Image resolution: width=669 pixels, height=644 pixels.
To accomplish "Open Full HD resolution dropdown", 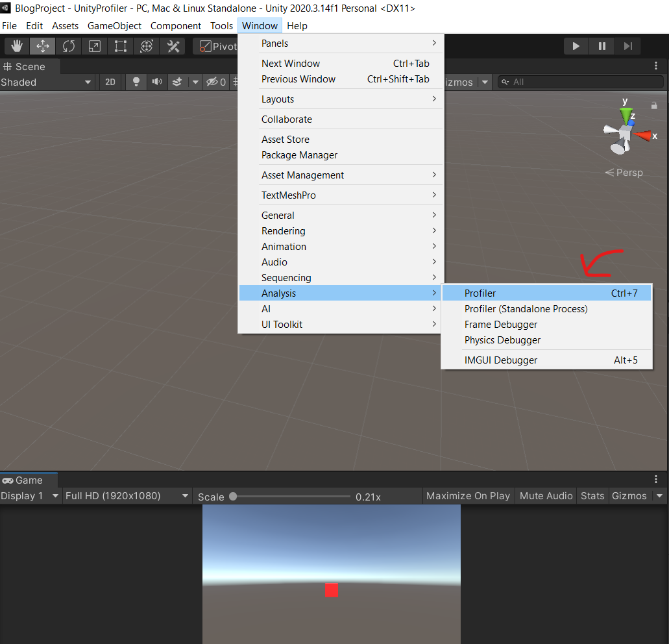I will 127,496.
